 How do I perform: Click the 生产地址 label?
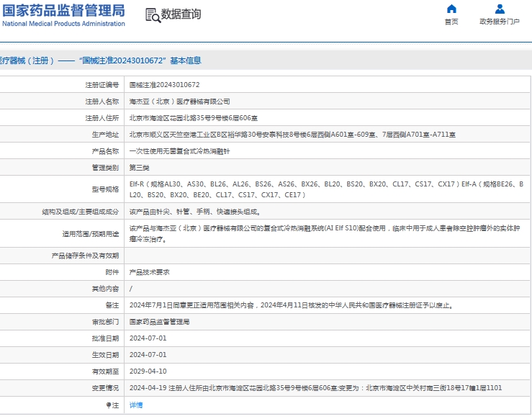tap(105, 135)
